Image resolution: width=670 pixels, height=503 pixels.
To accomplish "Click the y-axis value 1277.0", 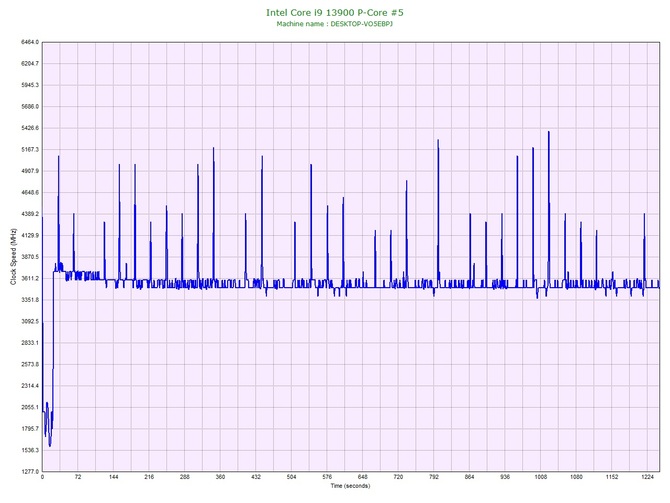I will click(30, 472).
